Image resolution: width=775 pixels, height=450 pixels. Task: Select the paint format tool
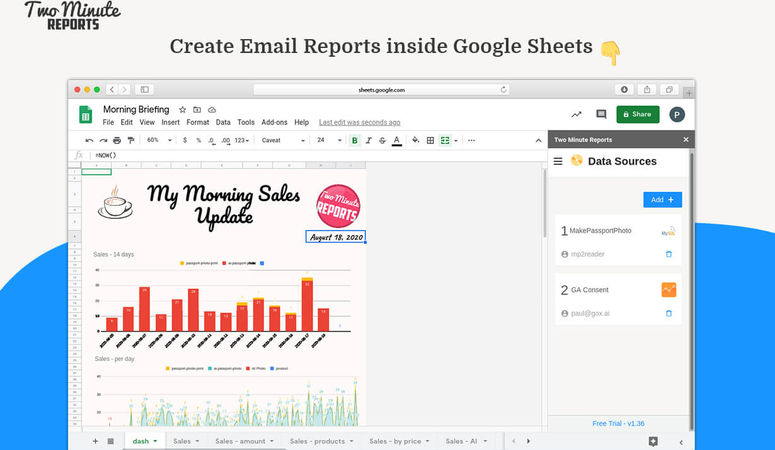point(130,140)
